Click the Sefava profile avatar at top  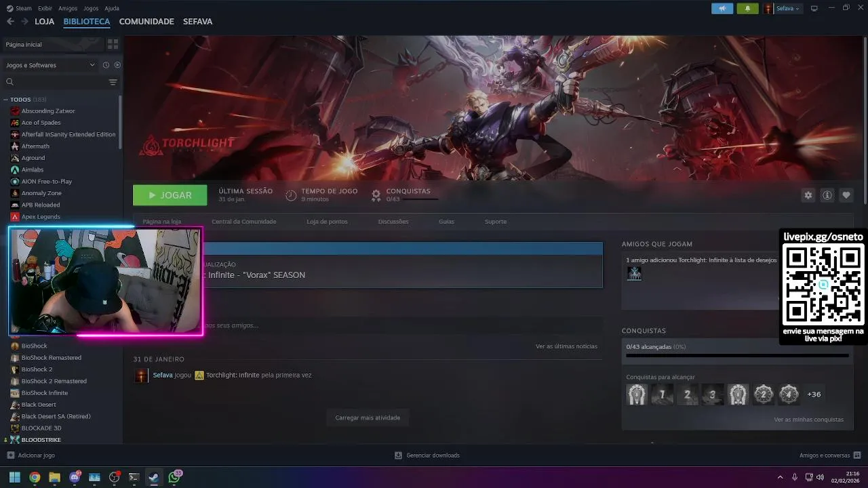pyautogui.click(x=768, y=8)
